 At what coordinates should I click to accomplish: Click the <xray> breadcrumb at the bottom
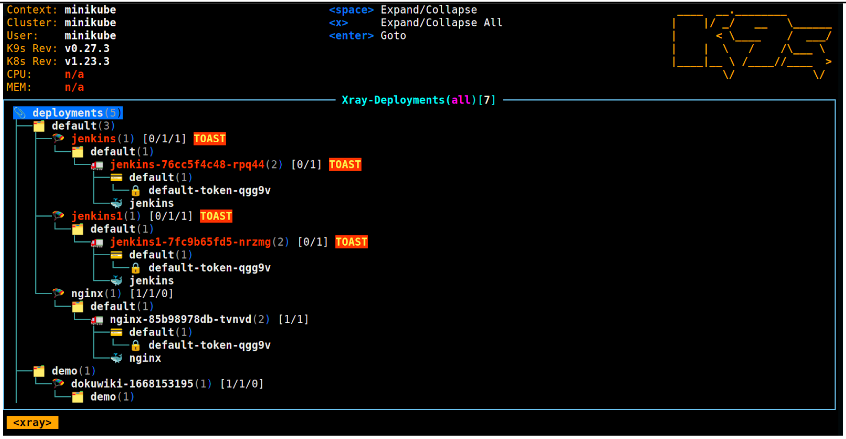pos(32,423)
